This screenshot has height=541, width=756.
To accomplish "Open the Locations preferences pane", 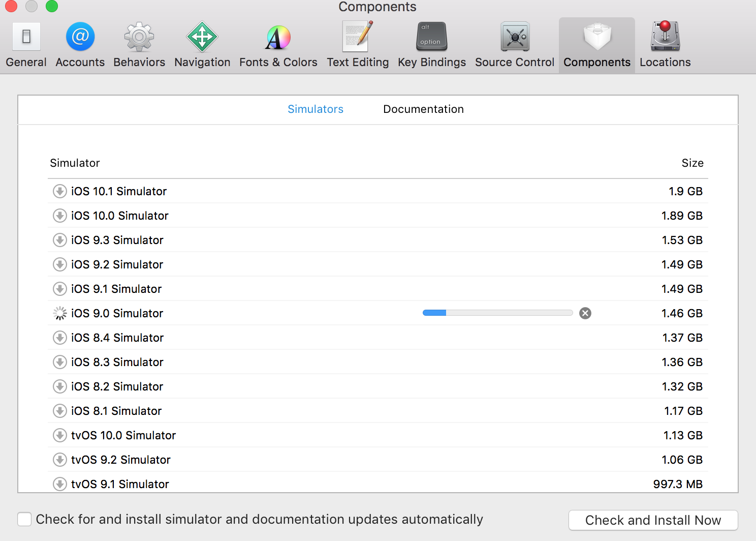I will 665,45.
